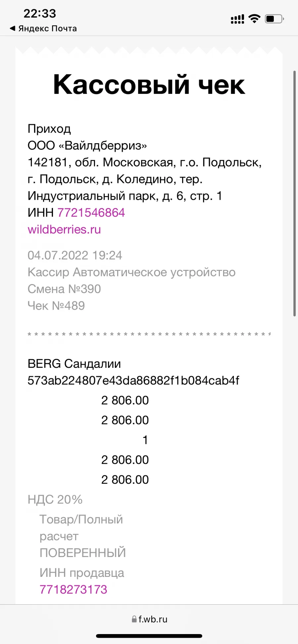298x644 pixels.
Task: Tap the padlock icon beside f.wb.ru
Action: coord(134,619)
